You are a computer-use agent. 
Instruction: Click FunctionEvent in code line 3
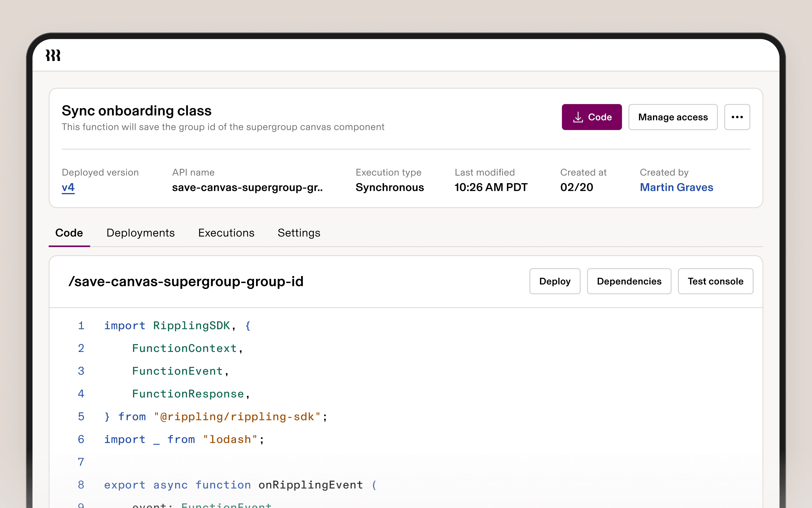click(x=177, y=371)
